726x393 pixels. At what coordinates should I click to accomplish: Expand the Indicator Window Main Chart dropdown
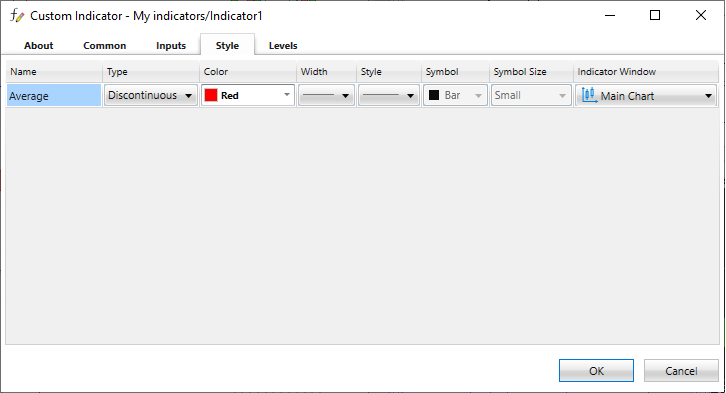click(x=646, y=95)
